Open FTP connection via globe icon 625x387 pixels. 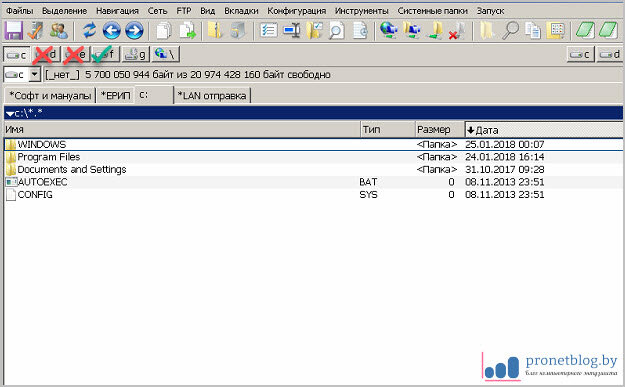pyautogui.click(x=389, y=30)
